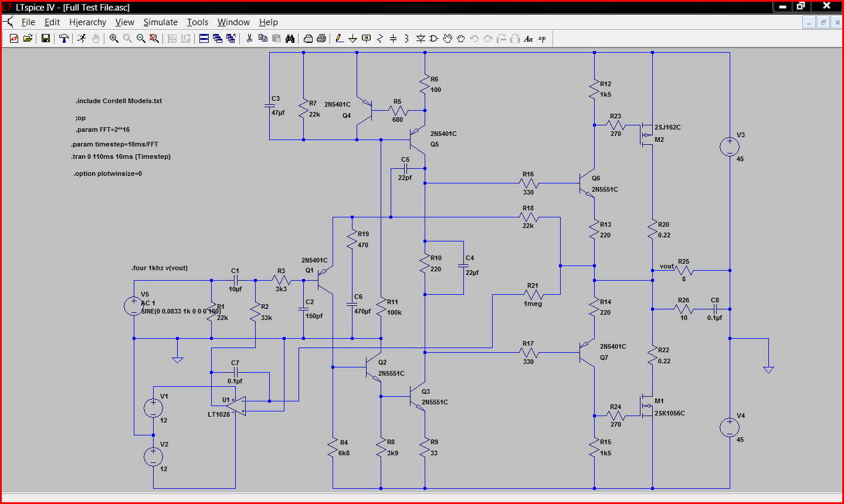
Task: Select the zoom-out minus magnifier
Action: tap(141, 39)
